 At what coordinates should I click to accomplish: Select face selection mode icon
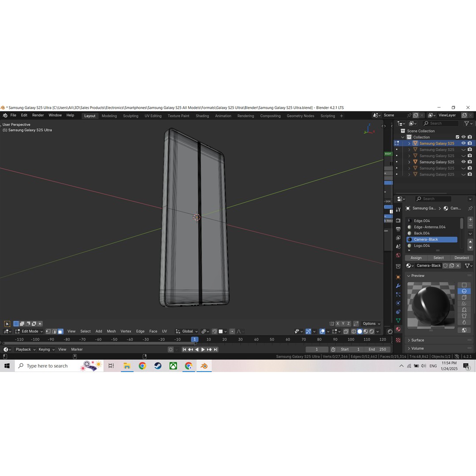[60, 331]
